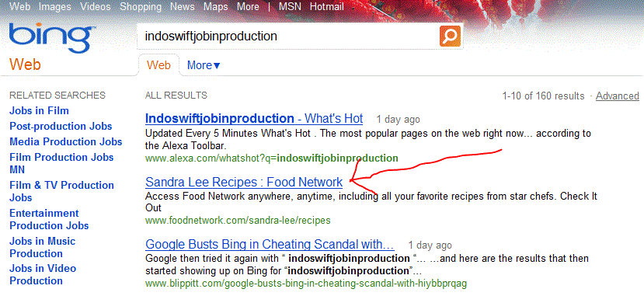The height and width of the screenshot is (296, 644).
Task: Go to Shopping in the top bar
Action: (141, 7)
